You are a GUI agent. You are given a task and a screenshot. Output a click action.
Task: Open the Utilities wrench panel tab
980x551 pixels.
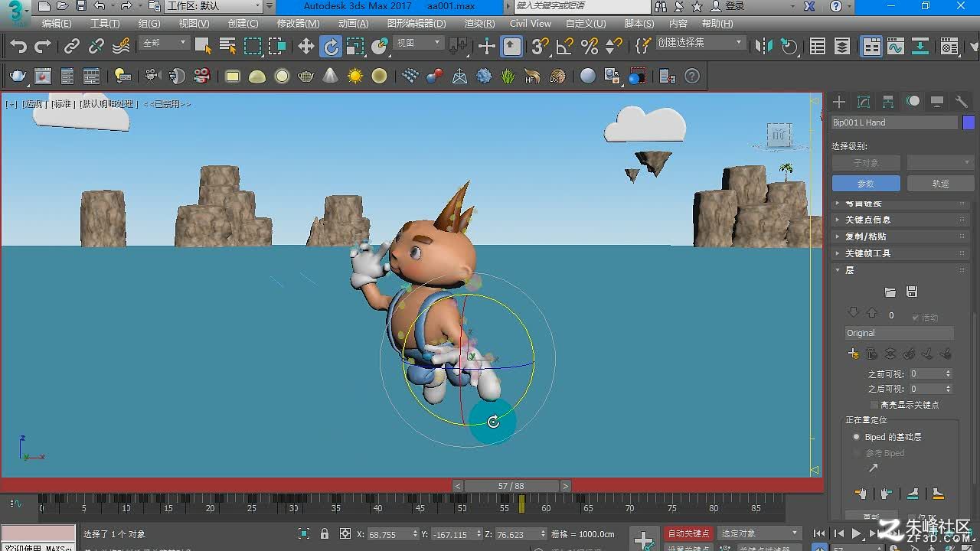(962, 102)
